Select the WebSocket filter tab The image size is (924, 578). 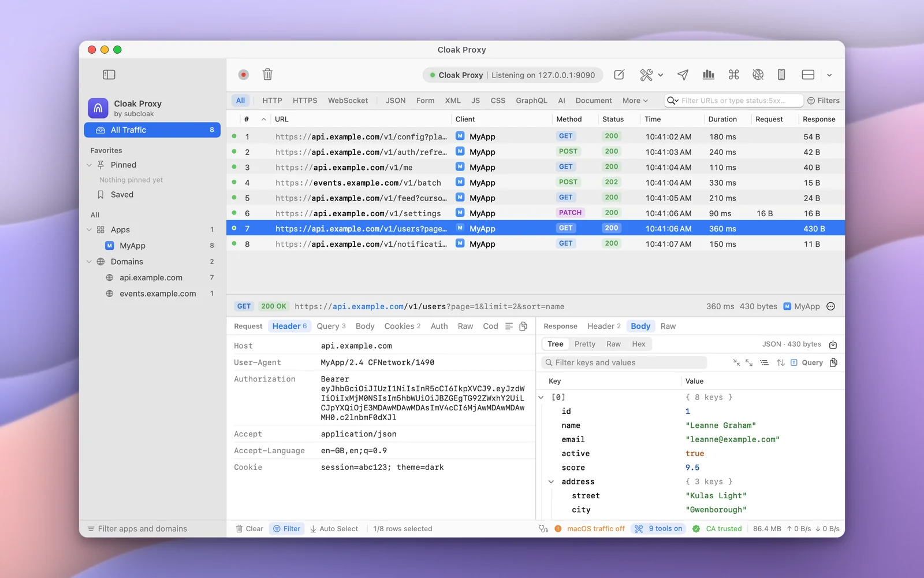coord(348,101)
